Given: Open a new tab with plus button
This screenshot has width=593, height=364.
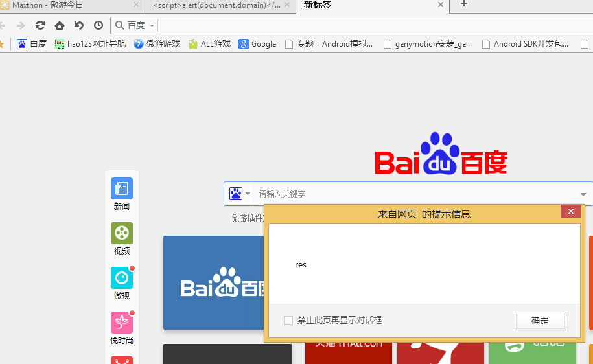Looking at the screenshot, I should (x=464, y=4).
